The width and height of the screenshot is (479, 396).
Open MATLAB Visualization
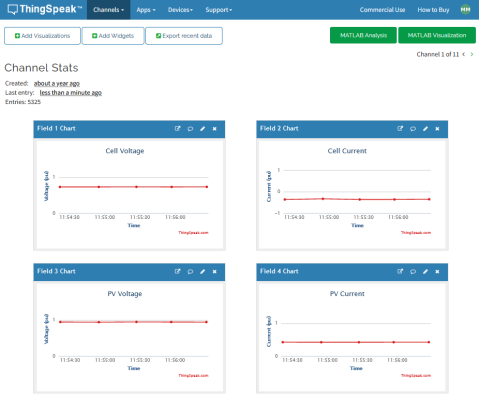click(x=437, y=35)
